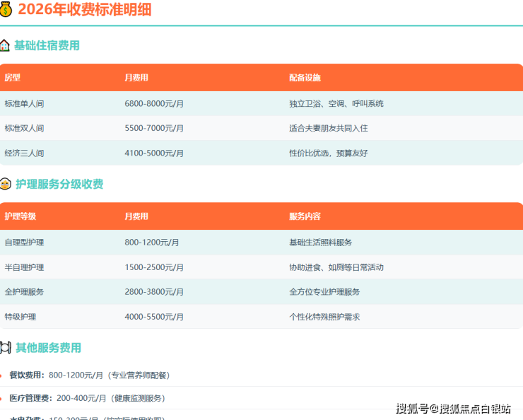Click the nurse face icon beside 护理服务分级收费
Screen dimensions: 523x420
point(6,184)
